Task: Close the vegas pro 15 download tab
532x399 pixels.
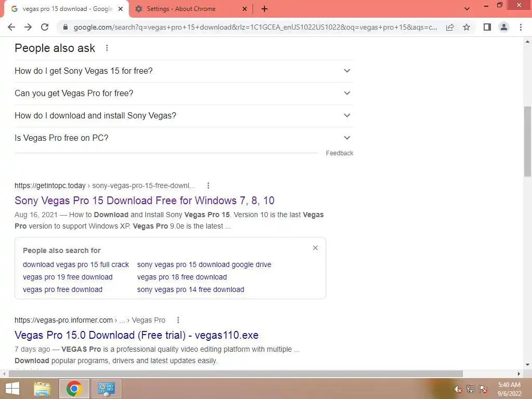Action: pyautogui.click(x=121, y=9)
